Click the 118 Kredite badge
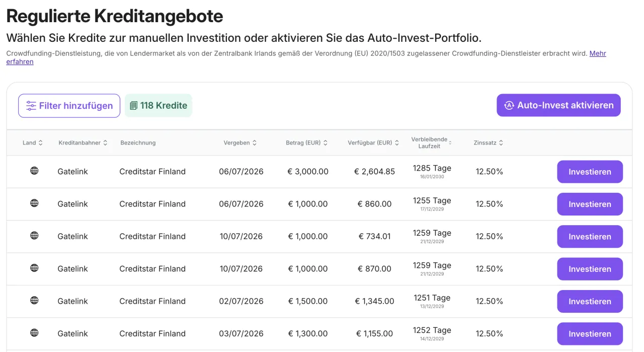The height and width of the screenshot is (352, 644). click(158, 106)
